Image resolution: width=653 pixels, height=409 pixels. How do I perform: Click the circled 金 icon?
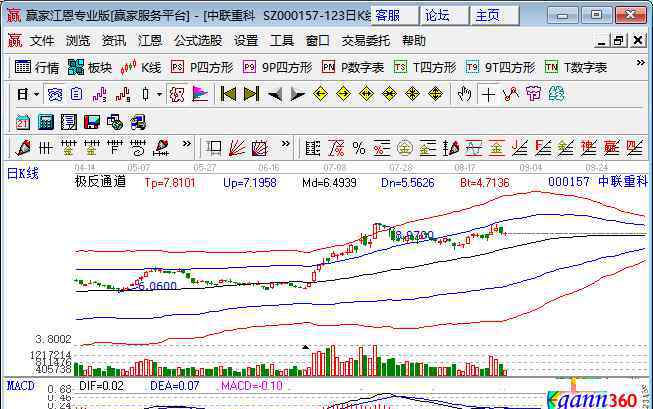coord(404,148)
